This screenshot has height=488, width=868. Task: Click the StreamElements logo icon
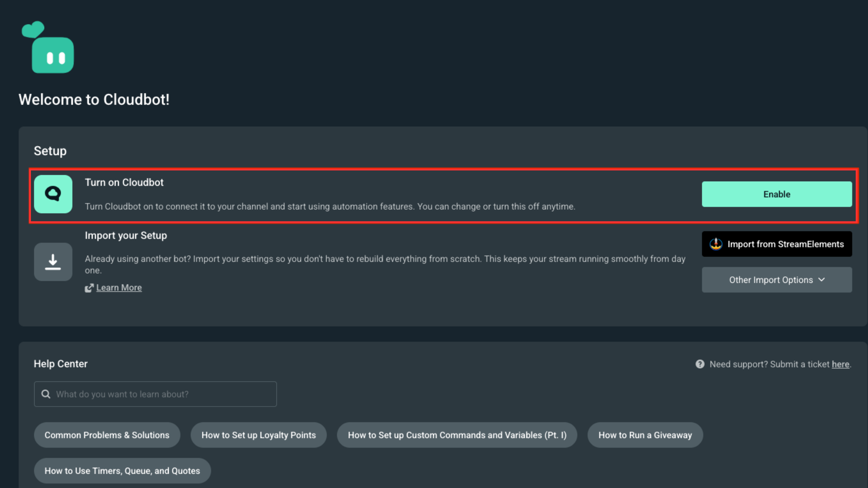716,244
